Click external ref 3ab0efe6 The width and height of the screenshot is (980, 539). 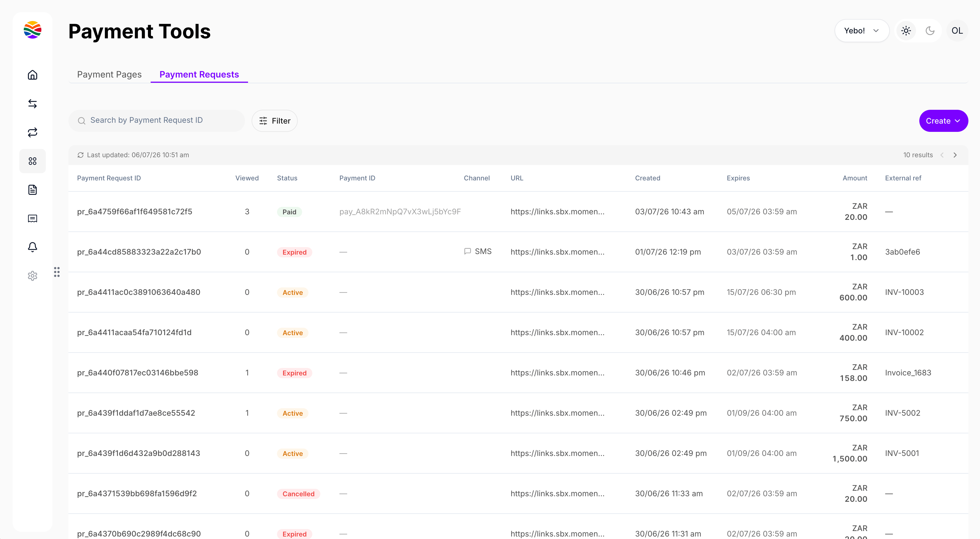902,252
